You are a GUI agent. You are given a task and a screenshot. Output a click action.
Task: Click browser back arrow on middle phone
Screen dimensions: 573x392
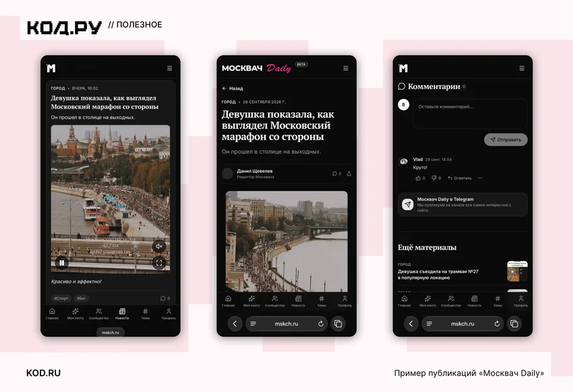point(235,323)
